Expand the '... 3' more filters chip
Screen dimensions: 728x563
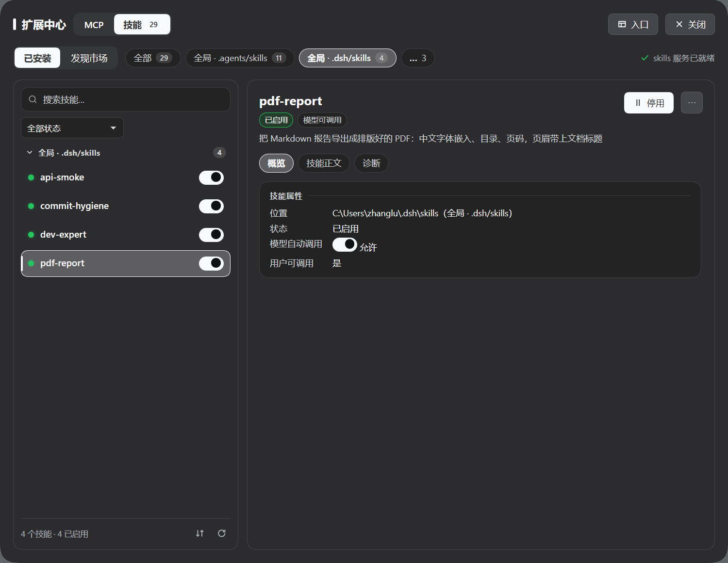coord(417,58)
